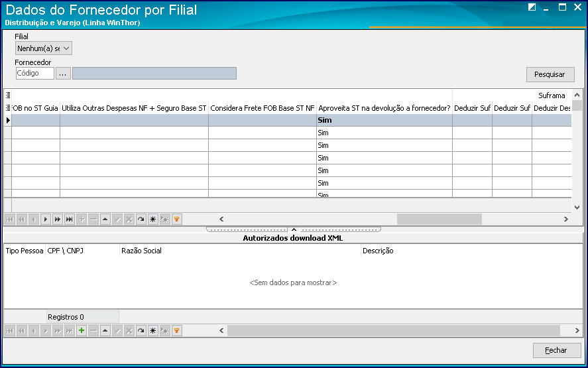This screenshot has width=588, height=368.
Task: Open filter funnel in XML grid navigator
Action: [176, 331]
